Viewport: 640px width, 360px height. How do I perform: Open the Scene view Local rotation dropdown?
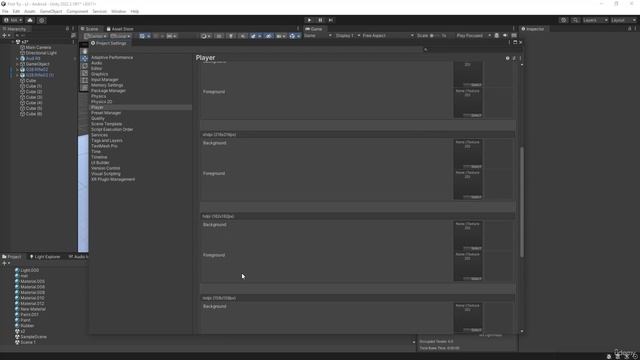120,36
